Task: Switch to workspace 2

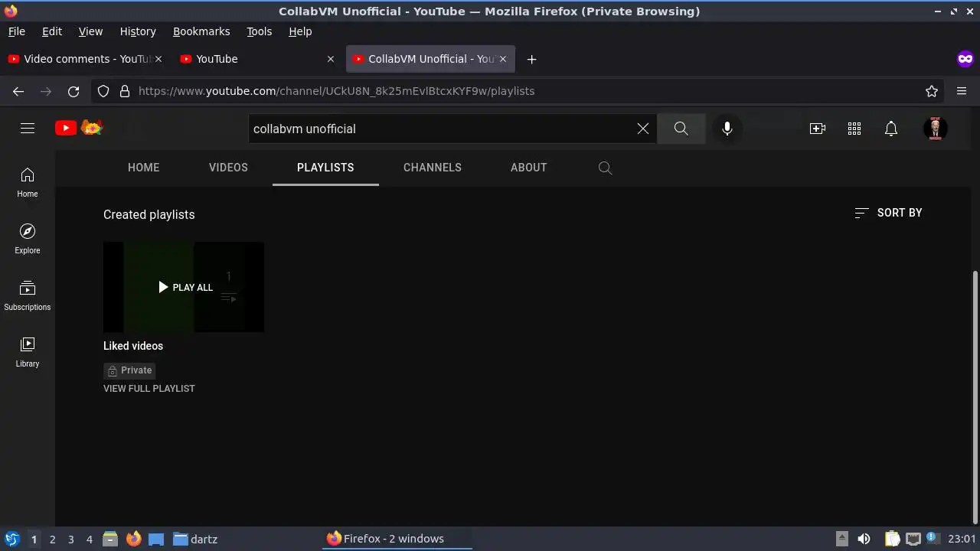Action: 52,540
